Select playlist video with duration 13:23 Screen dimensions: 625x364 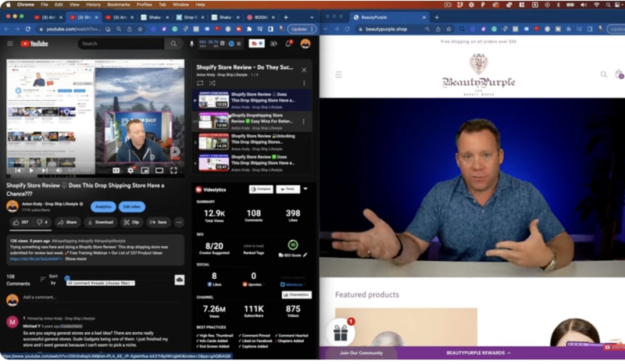pos(213,100)
